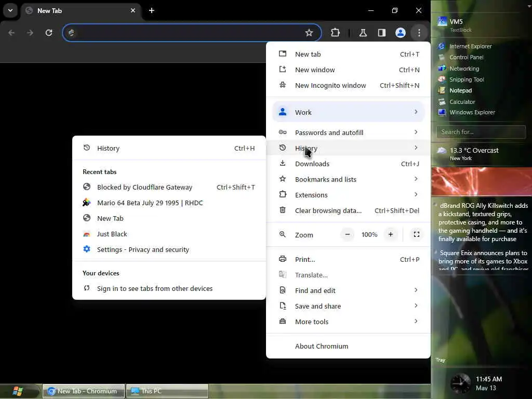
Task: Expand Passwords and autofill submenu
Action: pyautogui.click(x=349, y=132)
